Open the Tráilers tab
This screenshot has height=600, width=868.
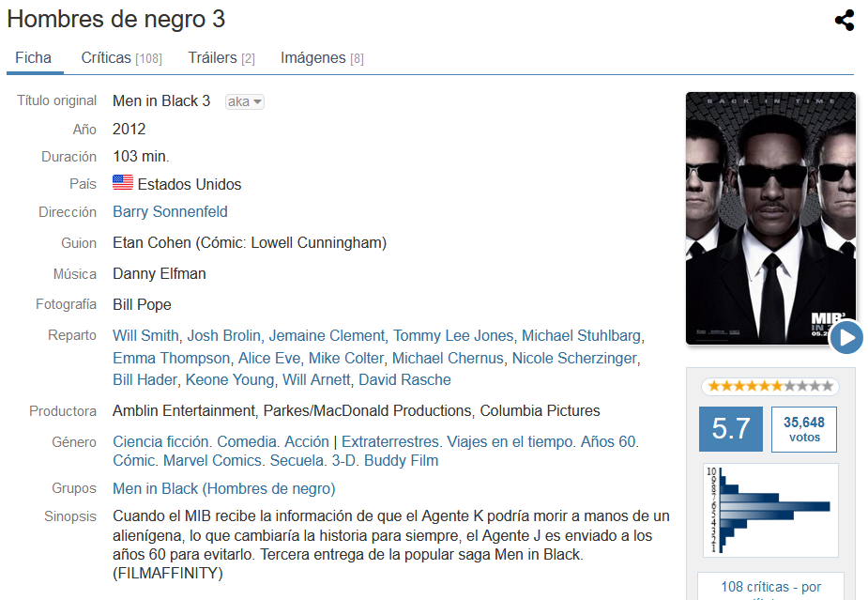click(221, 58)
